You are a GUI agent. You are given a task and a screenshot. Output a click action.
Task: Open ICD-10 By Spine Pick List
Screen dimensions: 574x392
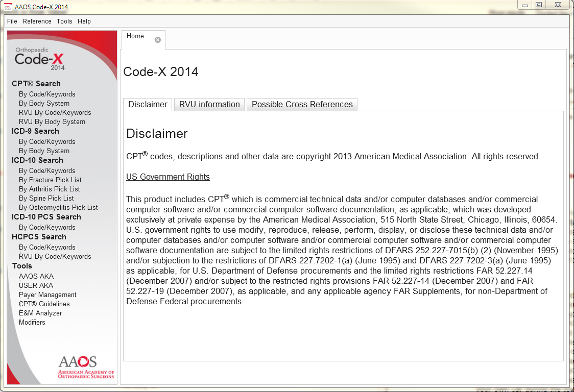click(x=46, y=198)
